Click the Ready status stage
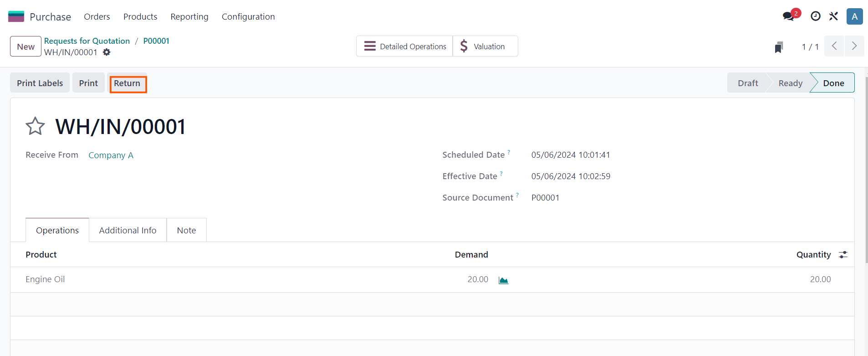 point(791,83)
